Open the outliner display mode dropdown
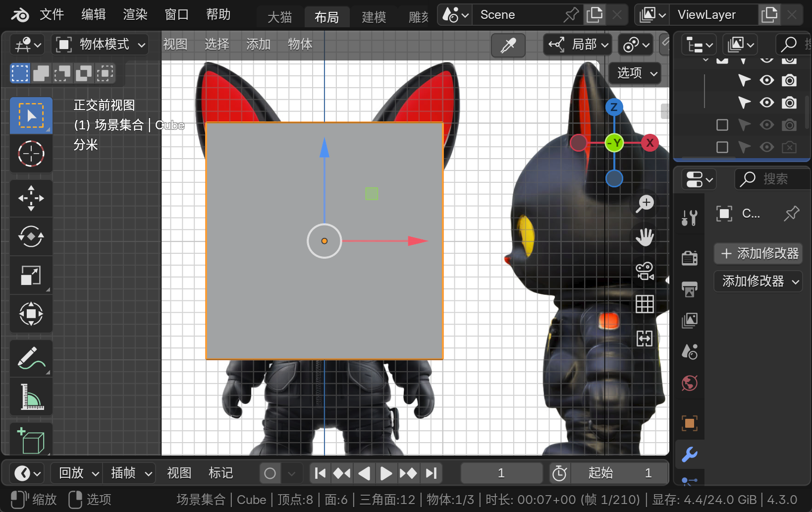 [699, 45]
